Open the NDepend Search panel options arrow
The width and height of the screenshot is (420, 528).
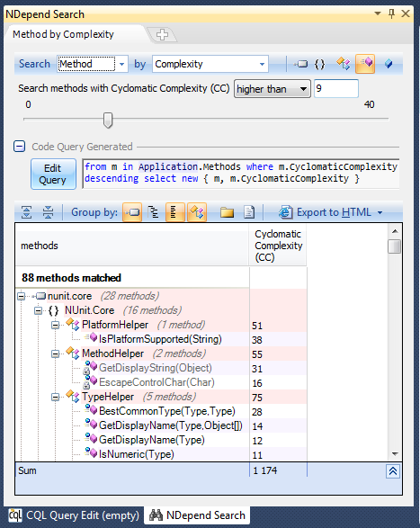click(378, 13)
